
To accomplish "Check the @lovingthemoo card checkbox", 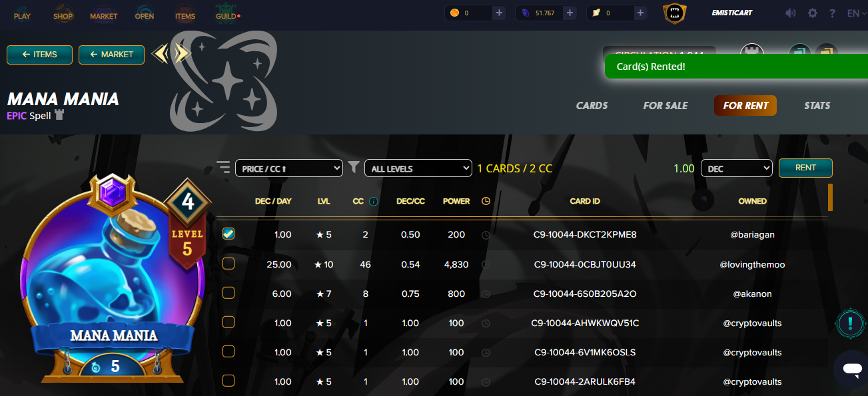I will click(228, 264).
